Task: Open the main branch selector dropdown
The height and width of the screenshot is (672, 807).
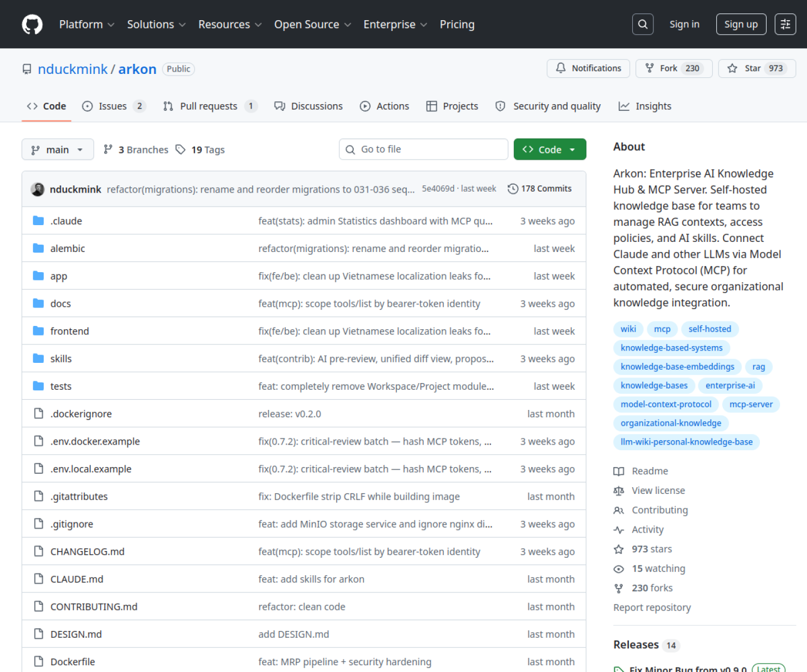Action: click(58, 150)
